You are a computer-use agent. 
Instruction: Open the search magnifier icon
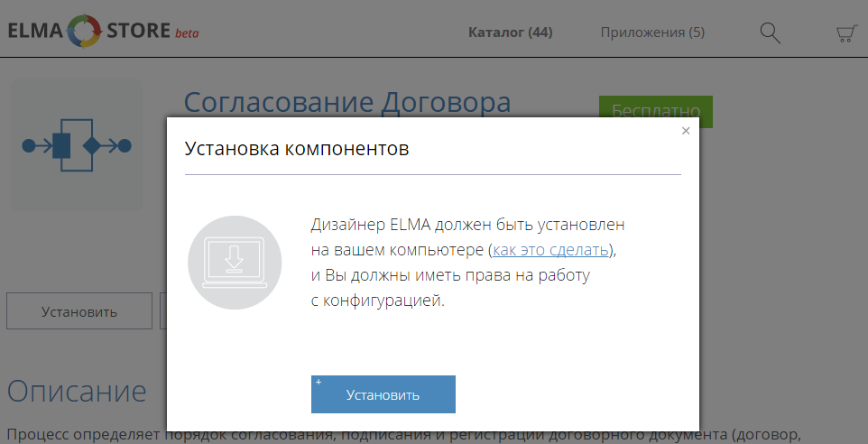tap(770, 33)
